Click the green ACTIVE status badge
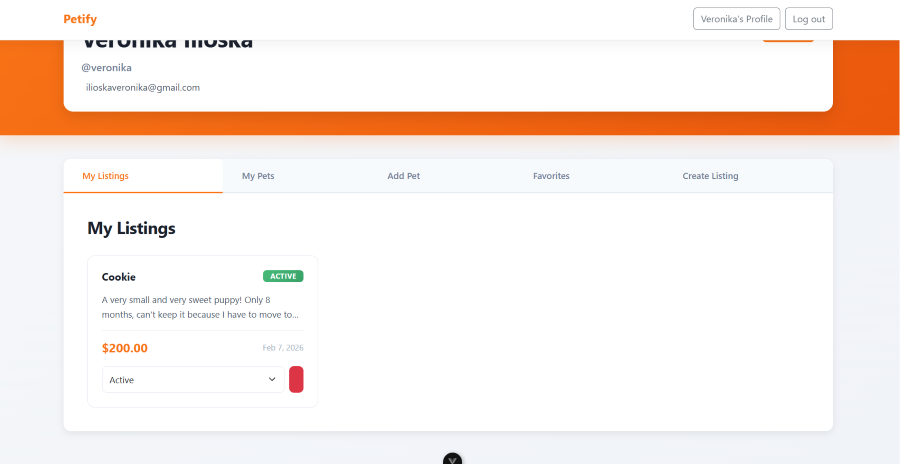900x464 pixels. (283, 276)
